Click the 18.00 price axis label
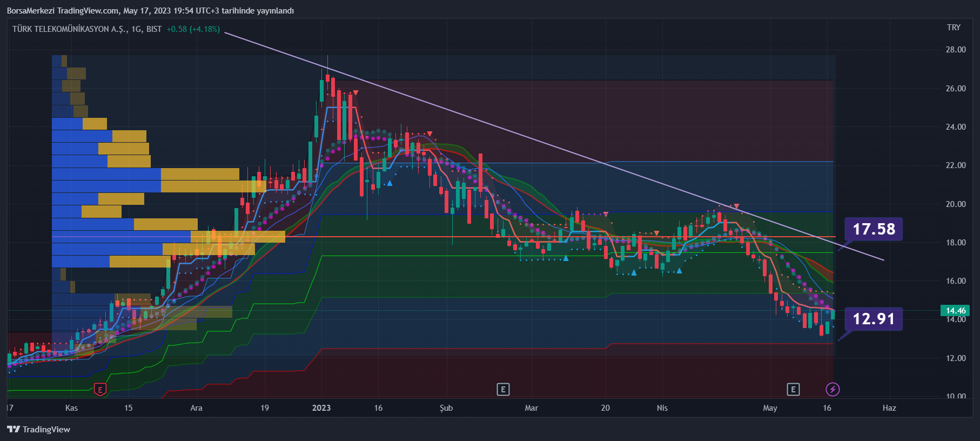Viewport: 980px width, 441px height. point(956,242)
